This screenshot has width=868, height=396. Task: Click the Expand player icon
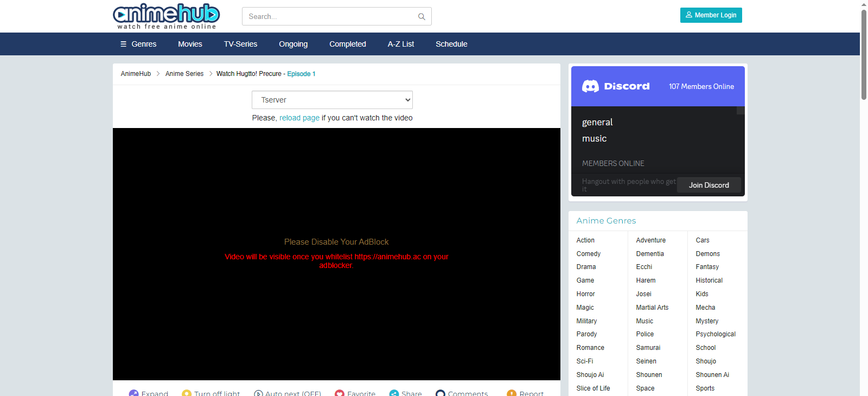point(133,393)
